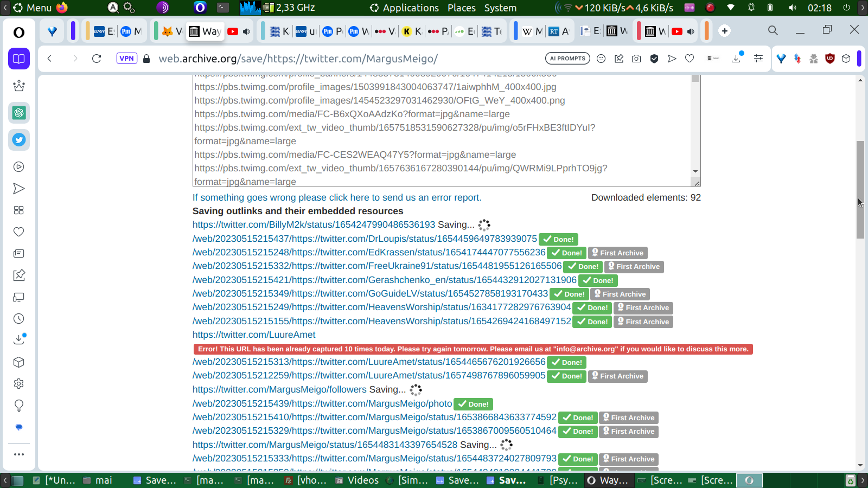Switch to the active Wayback Machine tab
The image size is (868, 488).
[205, 31]
